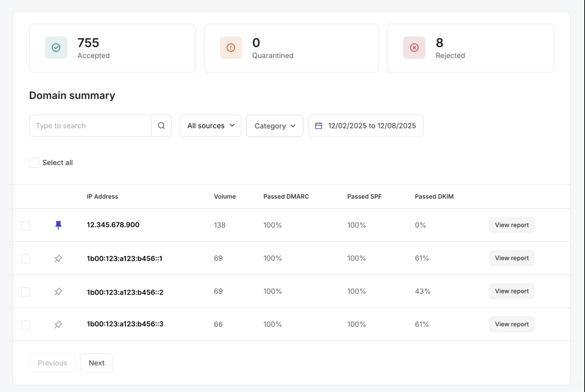Click the Rejected X icon
This screenshot has height=392, width=585.
[x=414, y=47]
